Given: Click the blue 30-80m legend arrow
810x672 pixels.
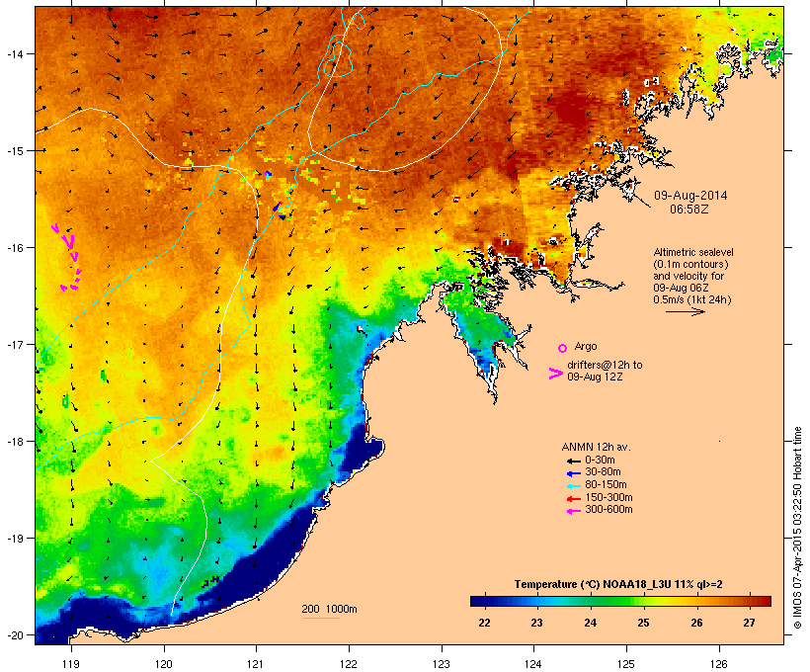Looking at the screenshot, I should click(x=573, y=473).
